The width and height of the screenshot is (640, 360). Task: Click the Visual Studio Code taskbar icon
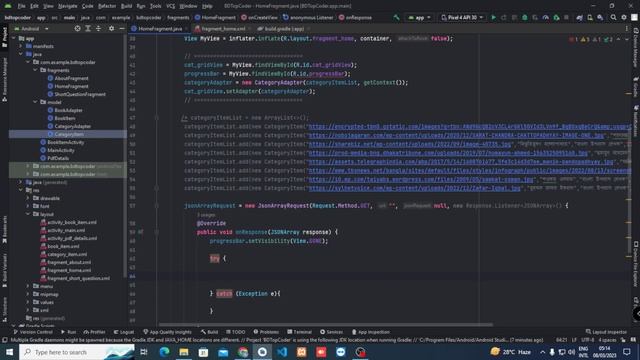coord(282,352)
